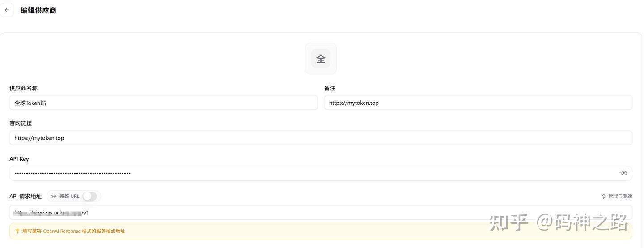The image size is (644, 248).
Task: Click the 官网链接 label
Action: tap(21, 123)
